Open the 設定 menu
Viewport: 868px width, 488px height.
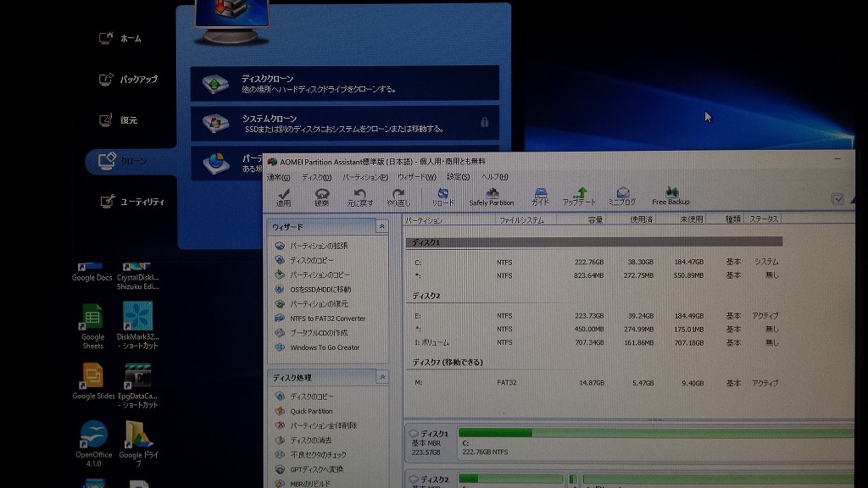coord(458,177)
